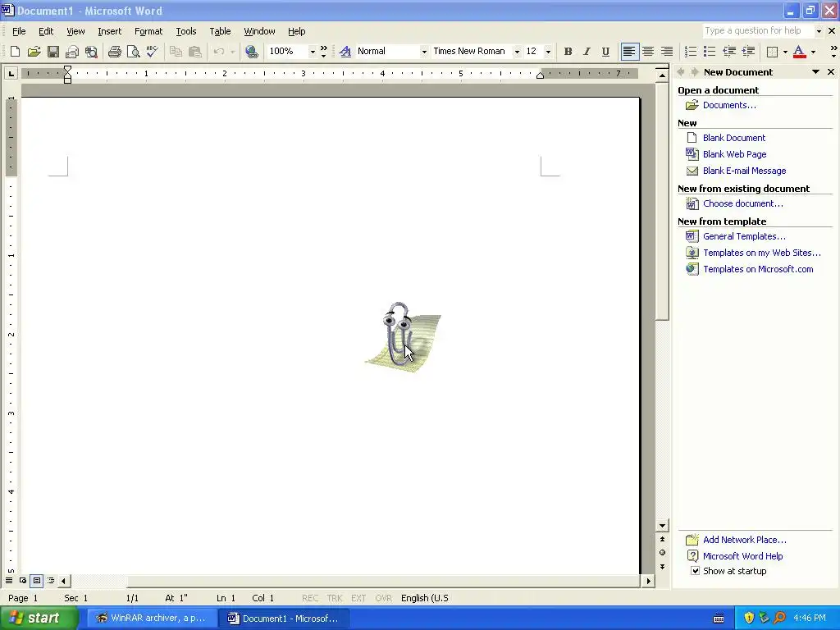
Task: Open the Windows start button
Action: (x=39, y=619)
